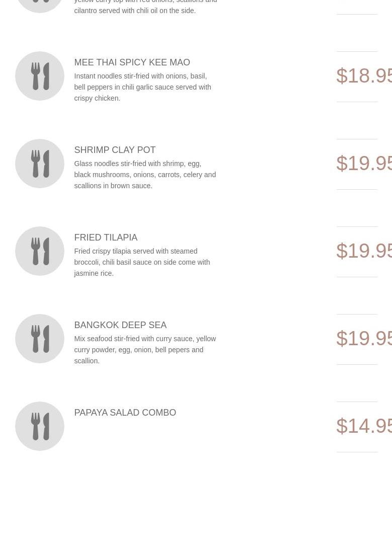The width and height of the screenshot is (392, 551).
Task: Click the Mee Thai Spicy Kee Mao utensils icon
Action: click(x=40, y=76)
